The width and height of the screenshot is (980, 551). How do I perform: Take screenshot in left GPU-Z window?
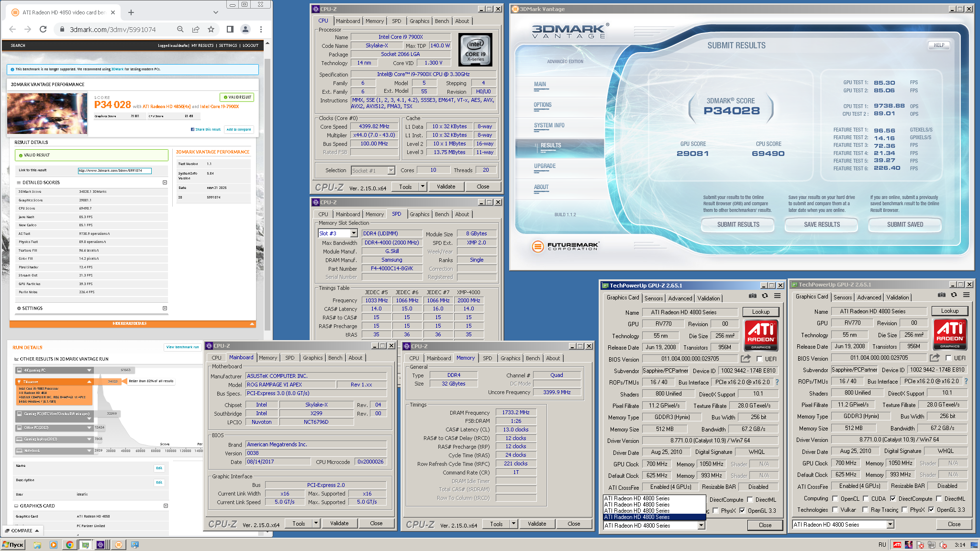(x=753, y=296)
